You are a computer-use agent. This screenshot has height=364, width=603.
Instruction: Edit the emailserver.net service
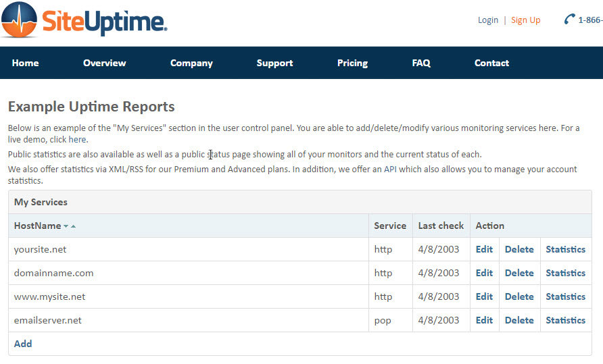(x=484, y=320)
